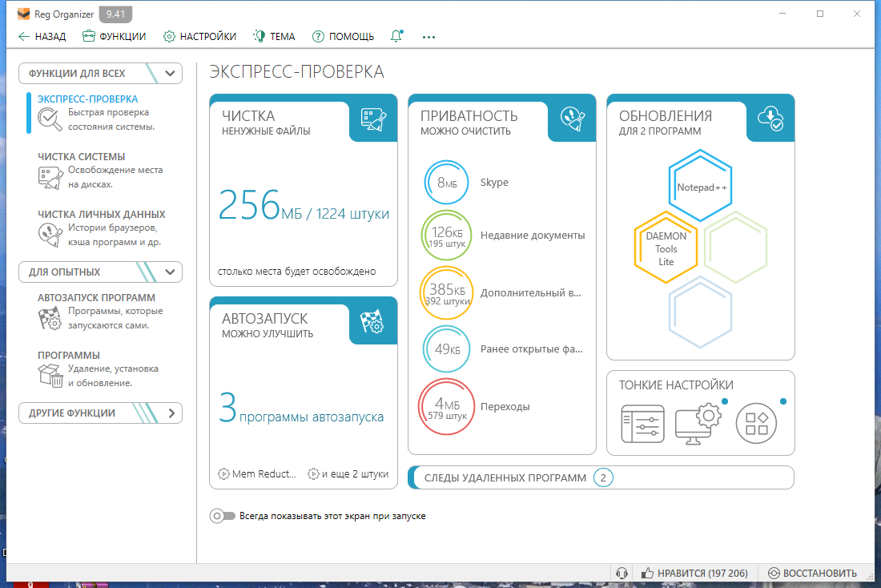The height and width of the screenshot is (588, 881).
Task: Select the DAEMON Tools Lite hexagon
Action: (666, 247)
